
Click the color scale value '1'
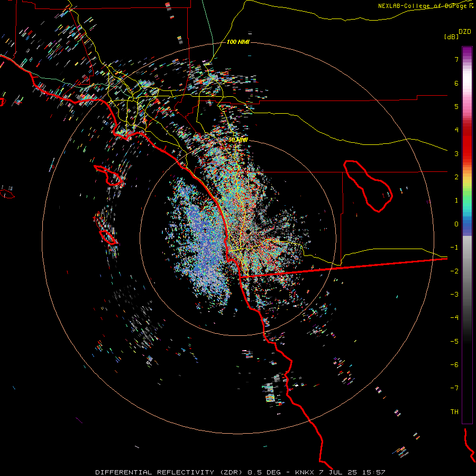coord(456,200)
